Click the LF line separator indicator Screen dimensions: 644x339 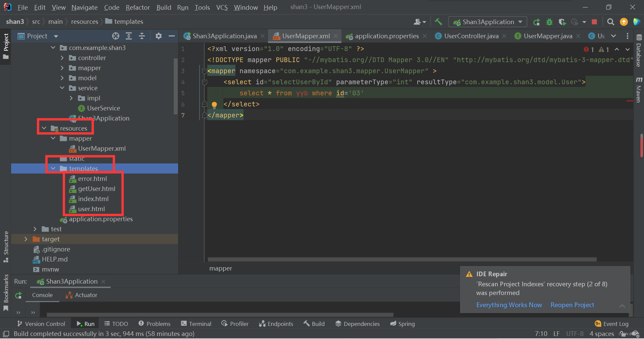click(556, 334)
